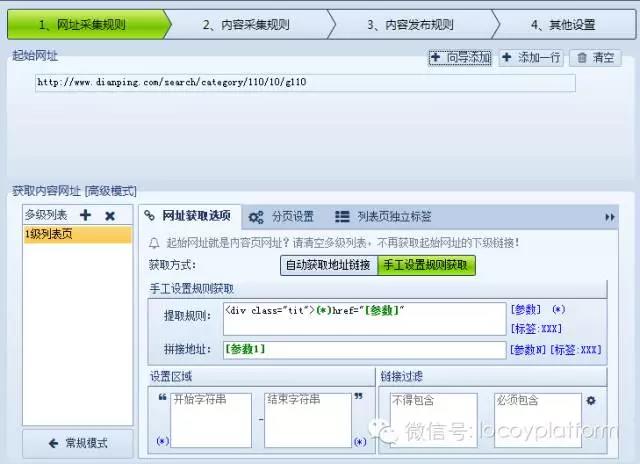The width and height of the screenshot is (640, 464).
Task: Add a level with the plus icon in 多级列表
Action: coord(85,215)
